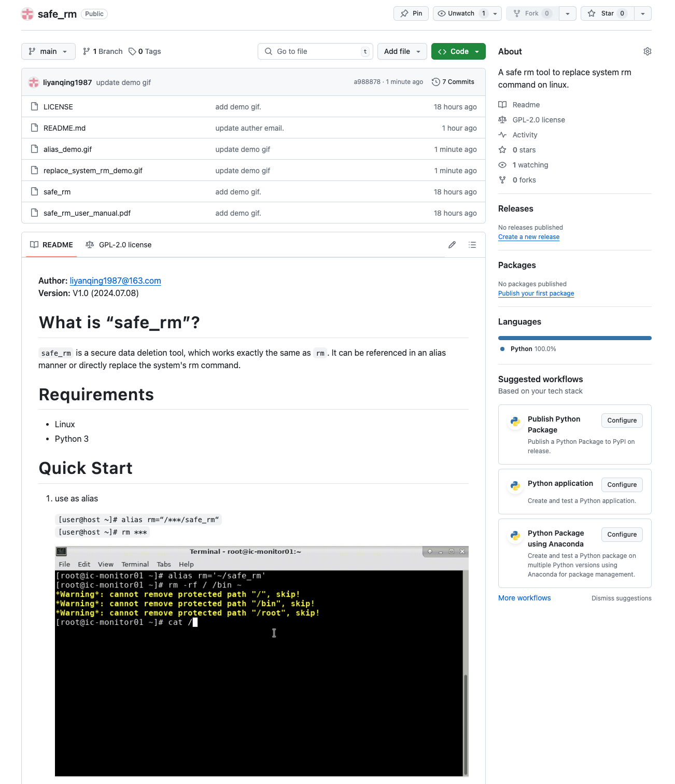This screenshot has height=784, width=675.
Task: Click the Python 100.0% language bar
Action: pos(574,338)
